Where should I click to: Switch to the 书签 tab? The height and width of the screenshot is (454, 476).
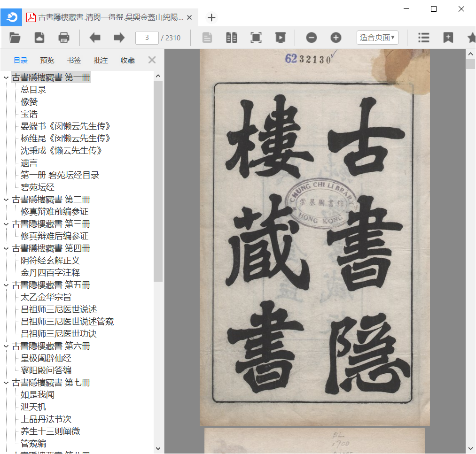pyautogui.click(x=74, y=60)
